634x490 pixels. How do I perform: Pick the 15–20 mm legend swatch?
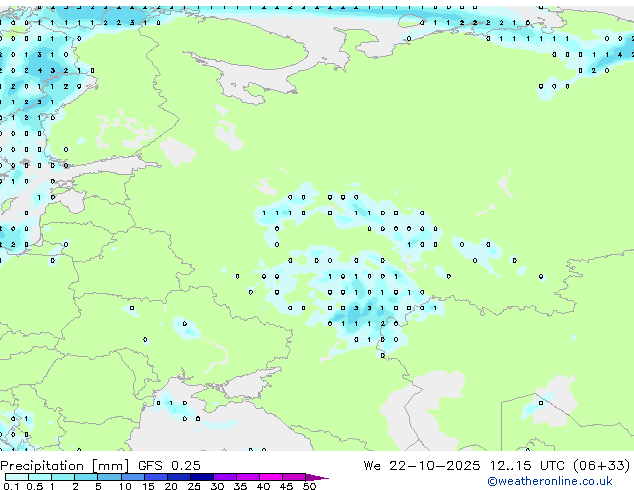pos(155,477)
